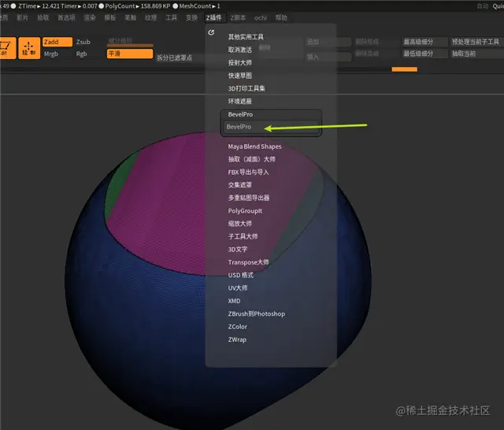Expand the 环境遮蔽 section
This screenshot has height=430, width=504.
pos(239,102)
